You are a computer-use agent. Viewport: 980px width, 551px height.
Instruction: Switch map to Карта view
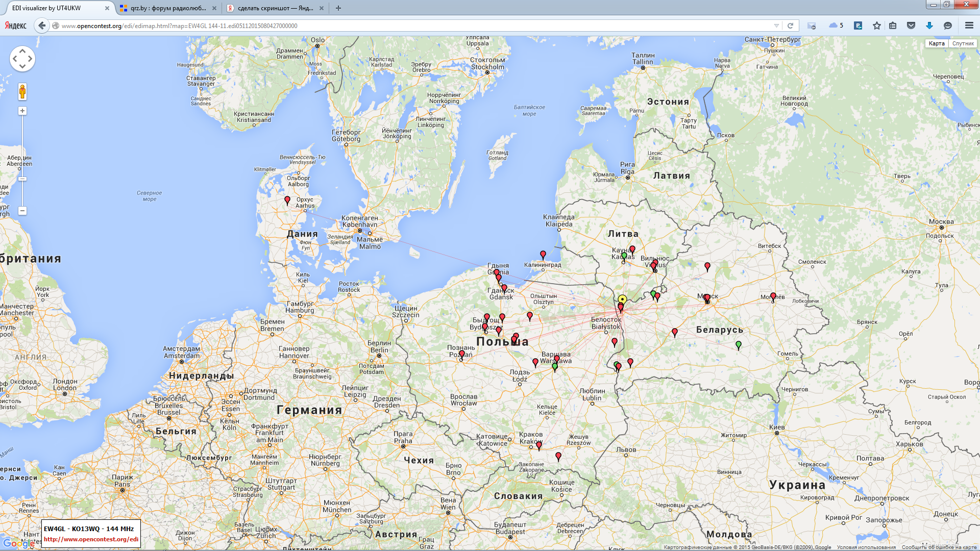(x=937, y=43)
